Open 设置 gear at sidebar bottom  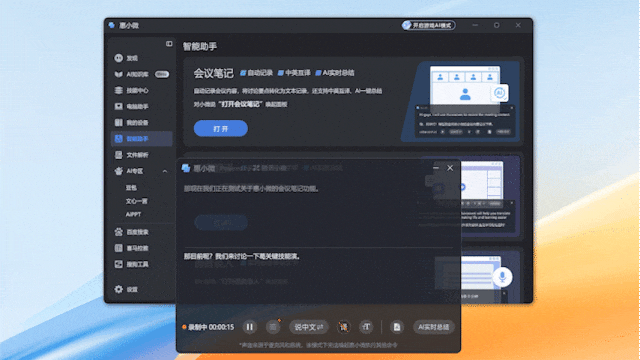[126, 289]
